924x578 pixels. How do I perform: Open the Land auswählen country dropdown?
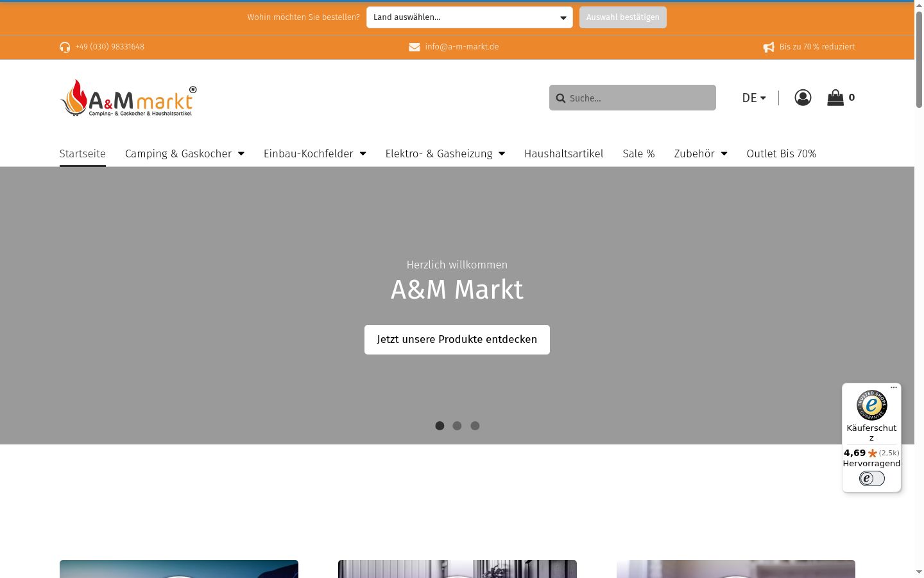tap(470, 17)
